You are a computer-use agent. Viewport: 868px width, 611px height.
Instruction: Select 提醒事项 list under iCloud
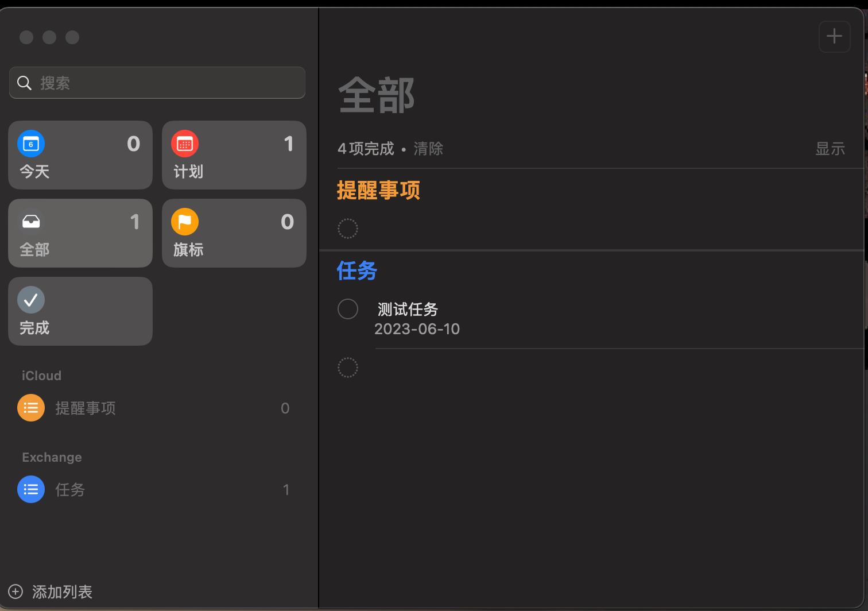[x=86, y=408]
